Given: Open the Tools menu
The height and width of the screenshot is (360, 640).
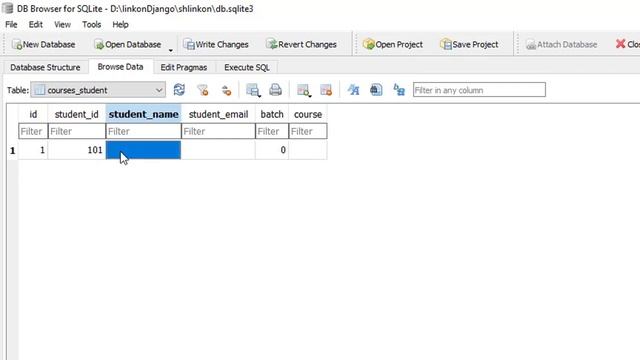Looking at the screenshot, I should (x=91, y=24).
